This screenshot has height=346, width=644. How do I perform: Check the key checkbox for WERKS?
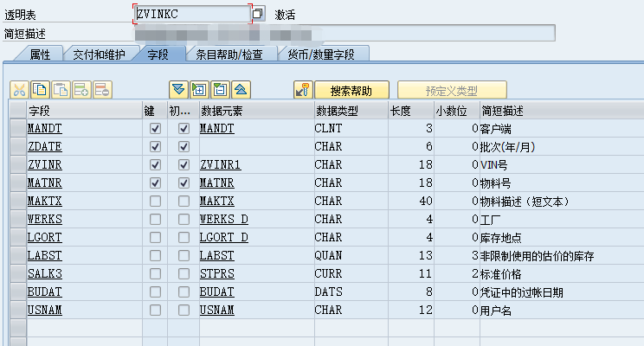pos(155,219)
